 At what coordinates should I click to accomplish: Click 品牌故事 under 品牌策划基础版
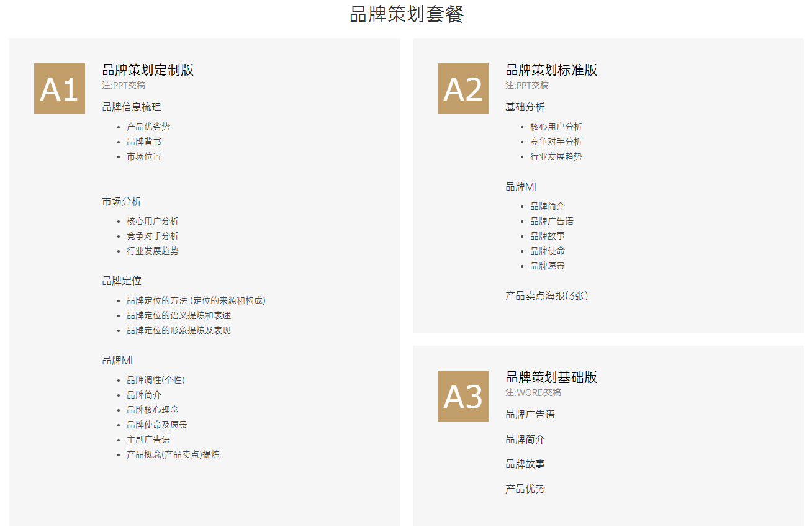(525, 463)
